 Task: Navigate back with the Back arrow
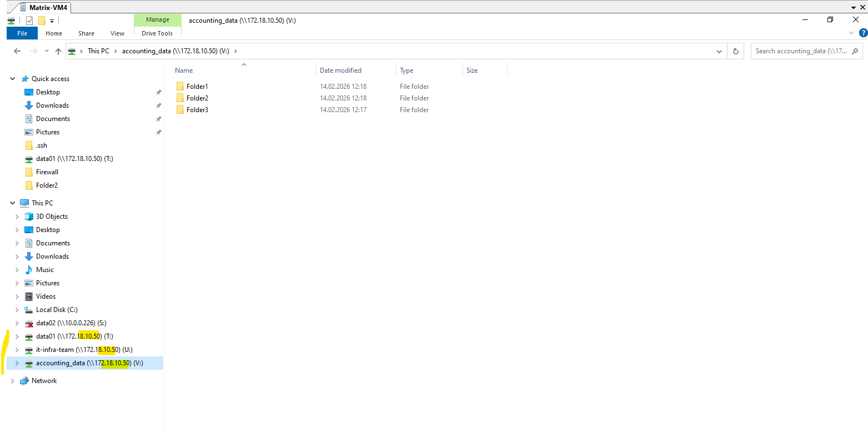point(17,51)
